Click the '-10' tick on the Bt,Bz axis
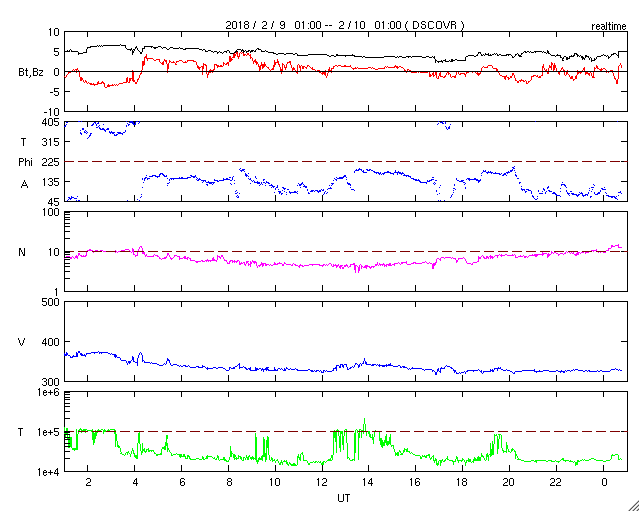Image resolution: width=640 pixels, height=512 pixels. [52, 112]
